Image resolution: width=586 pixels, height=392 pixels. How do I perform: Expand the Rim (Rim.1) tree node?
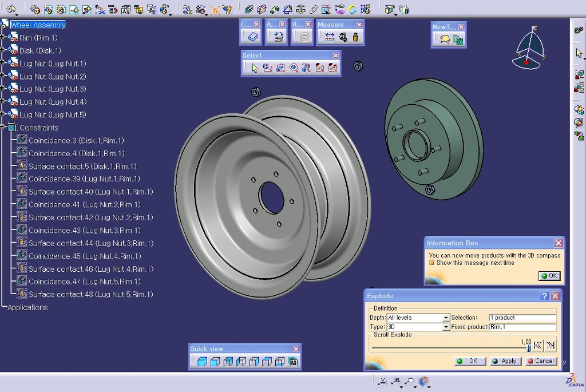pyautogui.click(x=3, y=38)
